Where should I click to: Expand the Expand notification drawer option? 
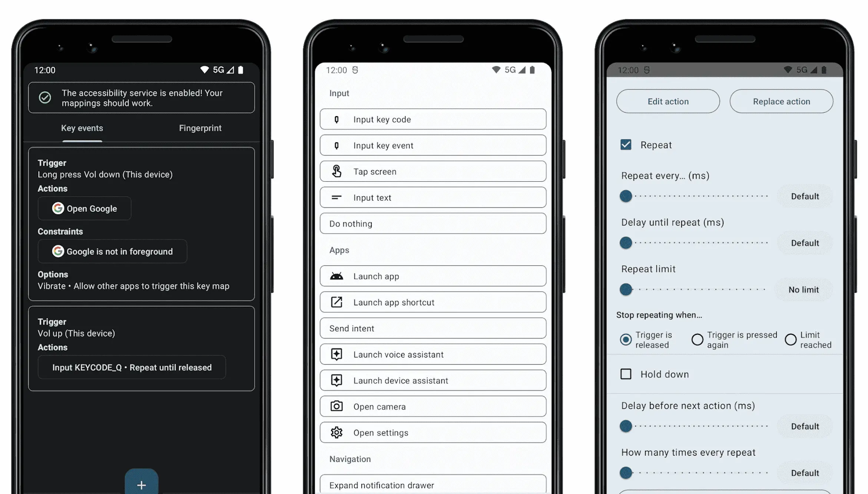pyautogui.click(x=433, y=484)
